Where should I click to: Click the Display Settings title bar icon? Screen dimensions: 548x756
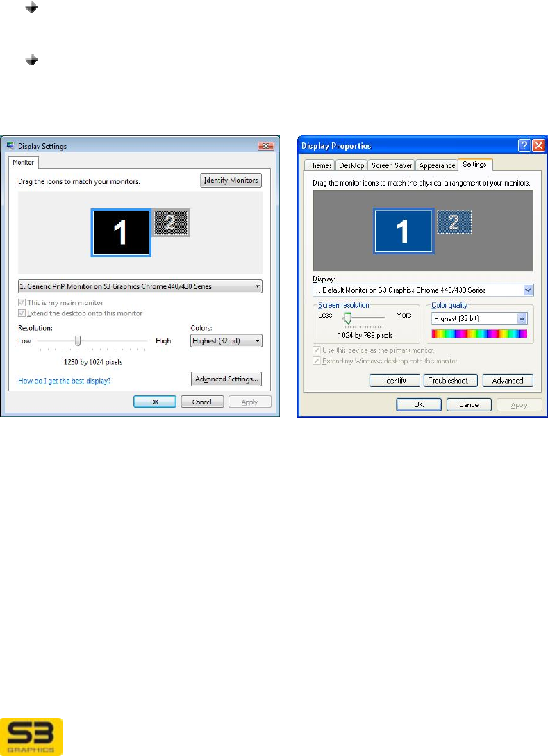[10, 146]
